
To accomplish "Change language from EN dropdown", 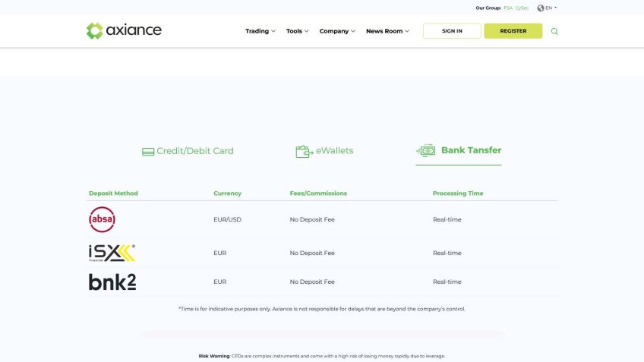I will click(551, 8).
